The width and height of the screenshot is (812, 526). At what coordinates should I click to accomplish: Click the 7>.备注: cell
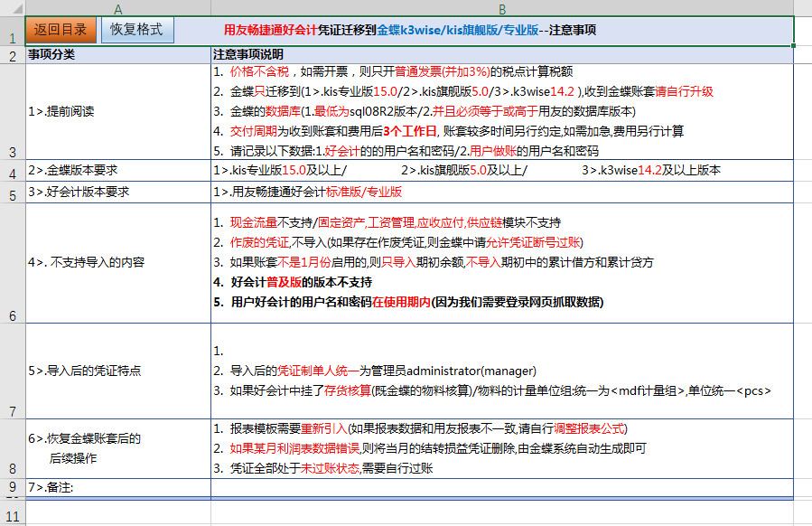pyautogui.click(x=117, y=488)
